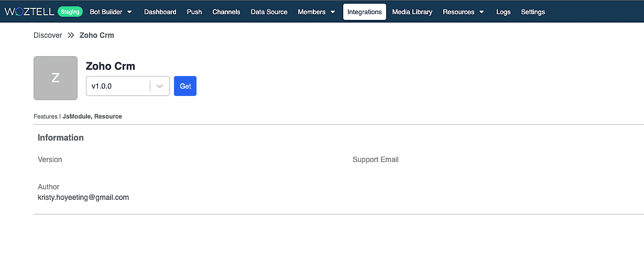This screenshot has height=258, width=644.
Task: Open the Bot Builder dropdown menu
Action: point(111,12)
